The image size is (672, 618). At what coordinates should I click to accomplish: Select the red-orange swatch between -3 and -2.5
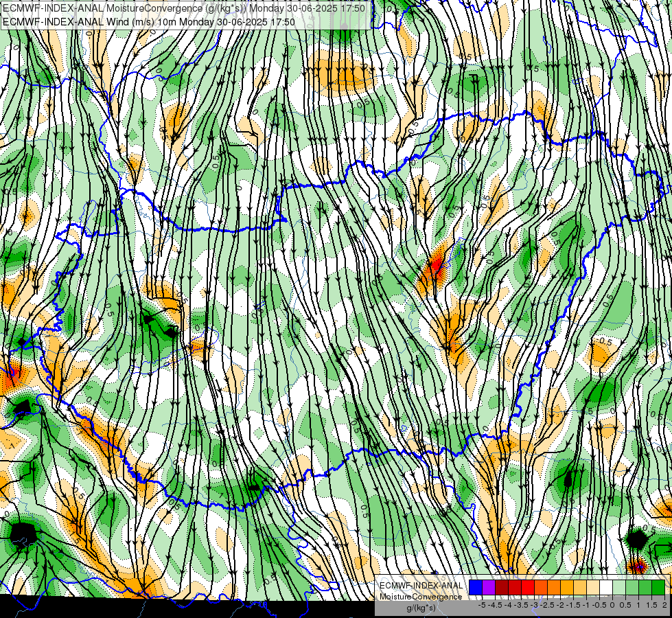pos(541,587)
